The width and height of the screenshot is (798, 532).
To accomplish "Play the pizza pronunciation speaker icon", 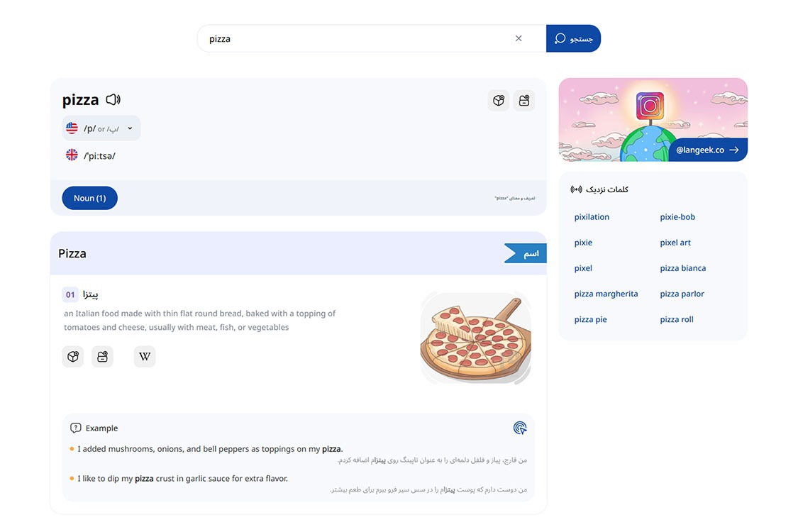I will click(x=113, y=100).
